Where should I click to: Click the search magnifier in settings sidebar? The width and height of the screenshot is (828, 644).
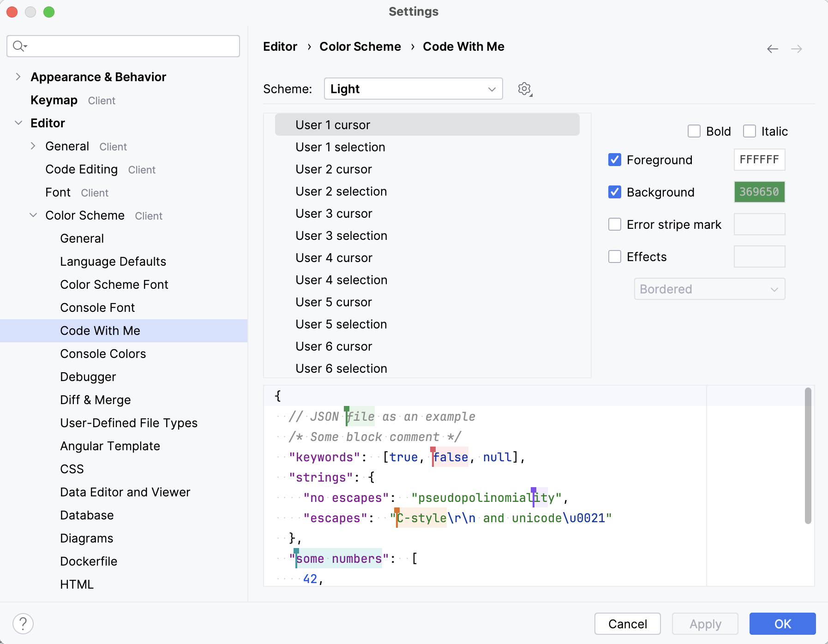[x=18, y=46]
